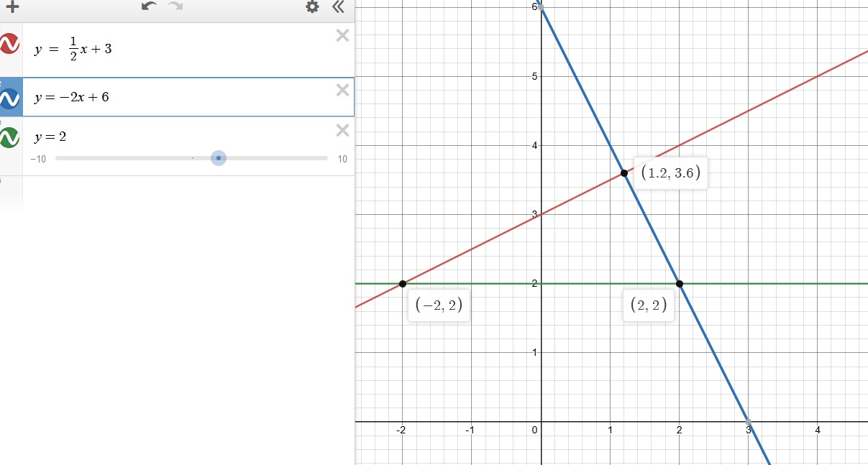Click the plus icon to add item
Screen dimensions: 868x465
point(12,7)
